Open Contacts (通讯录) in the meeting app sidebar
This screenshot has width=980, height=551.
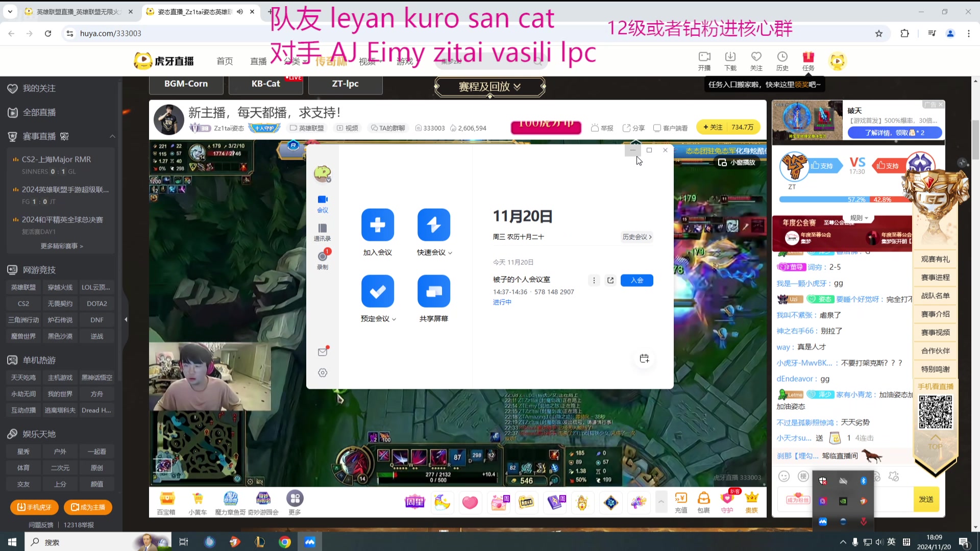(322, 232)
